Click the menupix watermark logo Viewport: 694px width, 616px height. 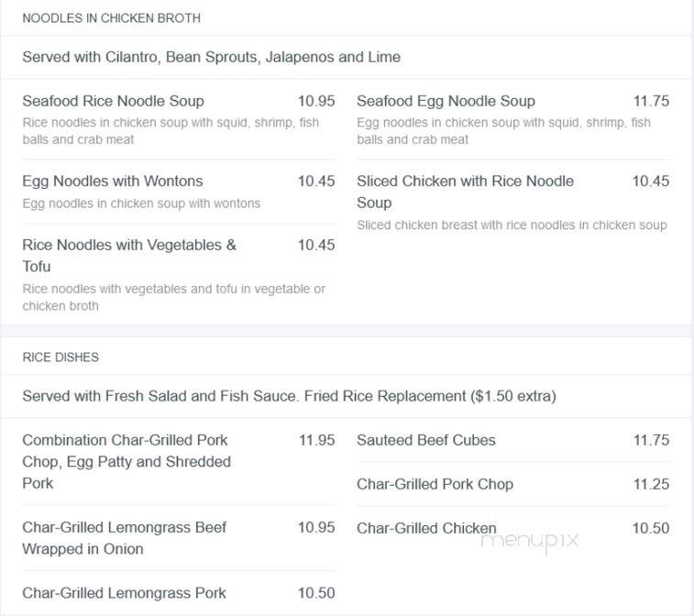[529, 542]
